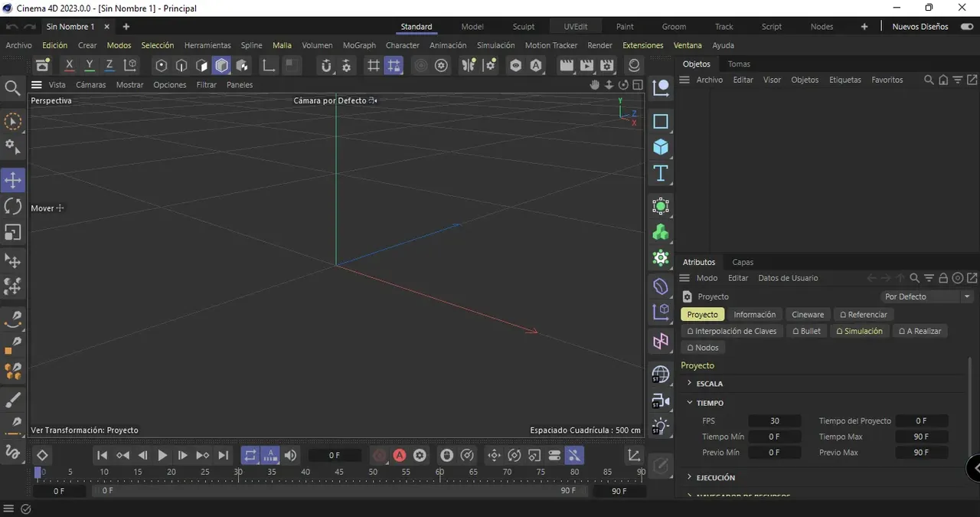
Task: Add a Text spline object
Action: click(x=661, y=173)
